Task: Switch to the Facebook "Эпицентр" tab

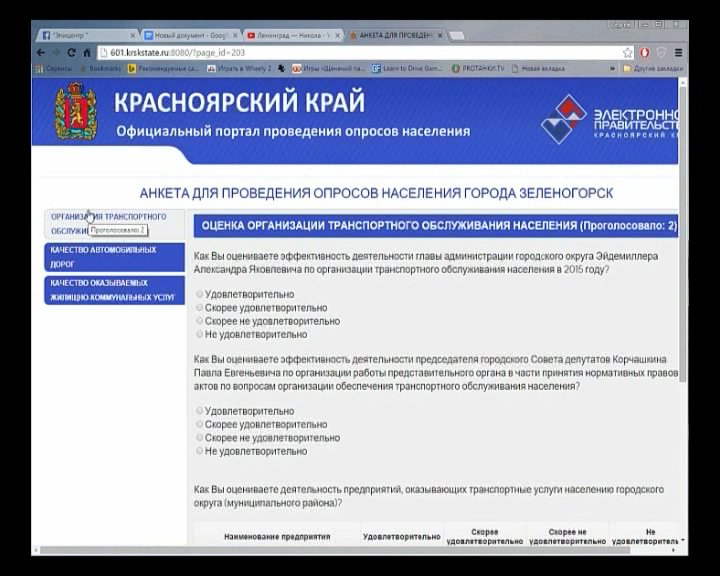Action: pyautogui.click(x=85, y=35)
